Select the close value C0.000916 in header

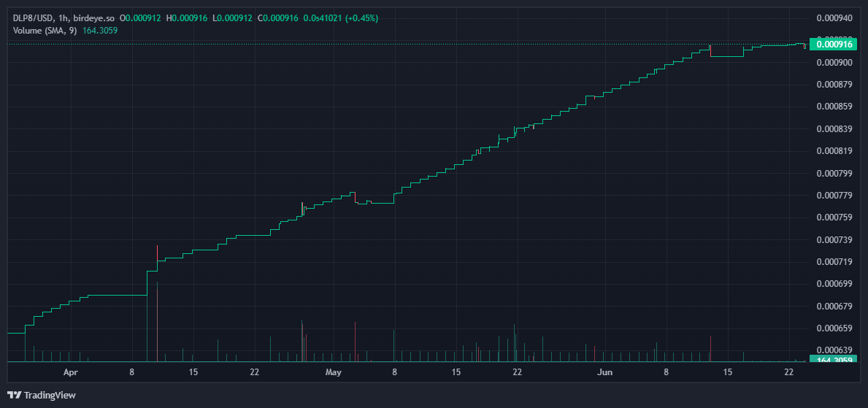278,18
